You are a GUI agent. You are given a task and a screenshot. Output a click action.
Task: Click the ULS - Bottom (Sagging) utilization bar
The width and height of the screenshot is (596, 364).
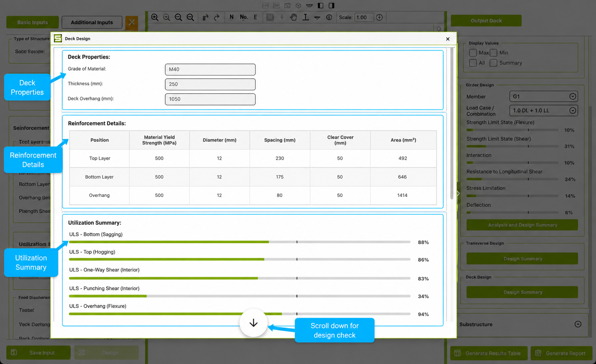240,242
